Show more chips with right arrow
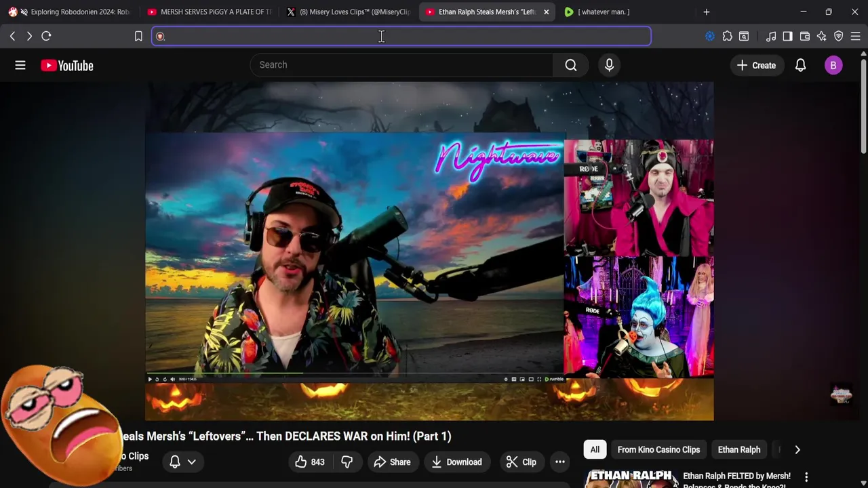 (797, 450)
